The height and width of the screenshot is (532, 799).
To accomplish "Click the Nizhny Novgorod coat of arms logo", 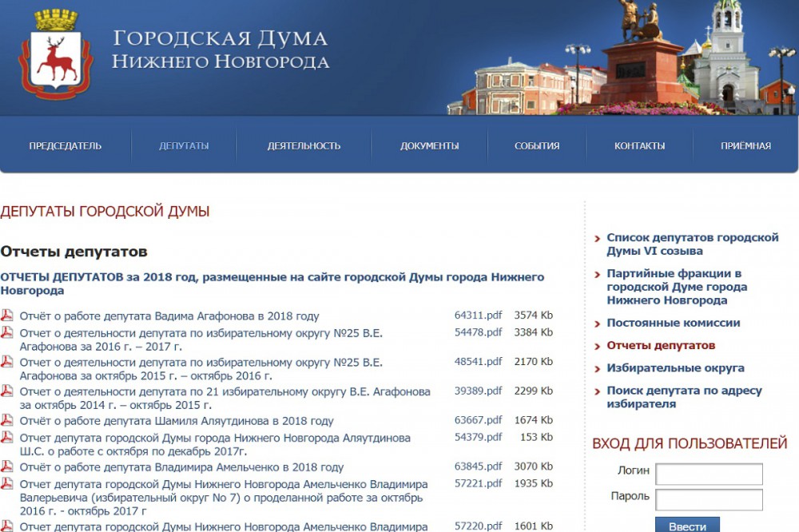I will pyautogui.click(x=55, y=54).
